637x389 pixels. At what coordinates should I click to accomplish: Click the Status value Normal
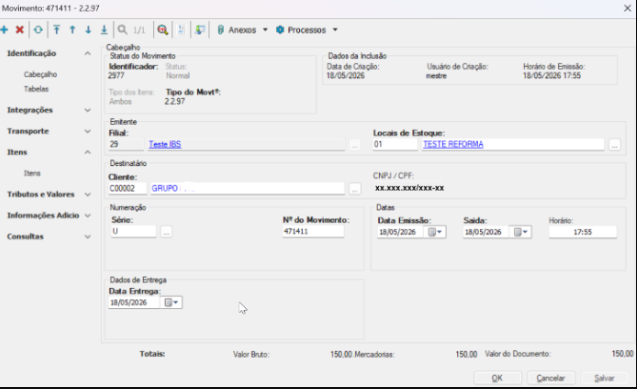point(178,76)
